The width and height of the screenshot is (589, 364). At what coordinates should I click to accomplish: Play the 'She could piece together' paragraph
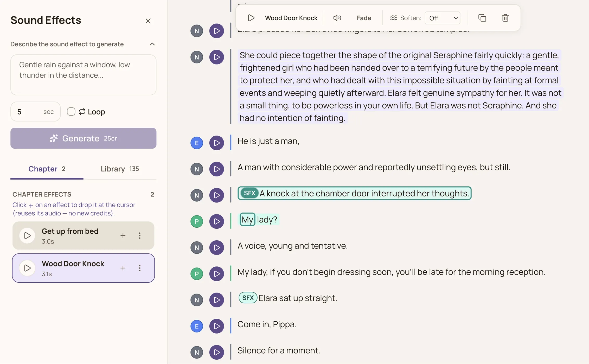[216, 57]
